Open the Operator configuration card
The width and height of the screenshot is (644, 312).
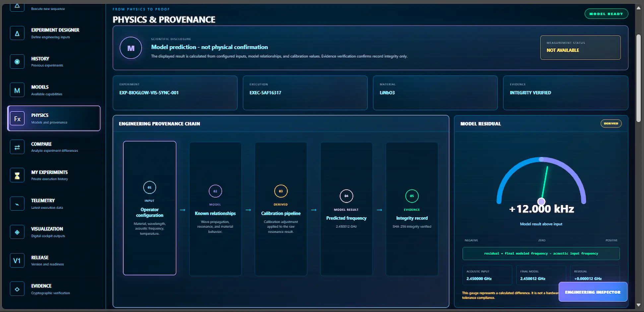point(150,208)
